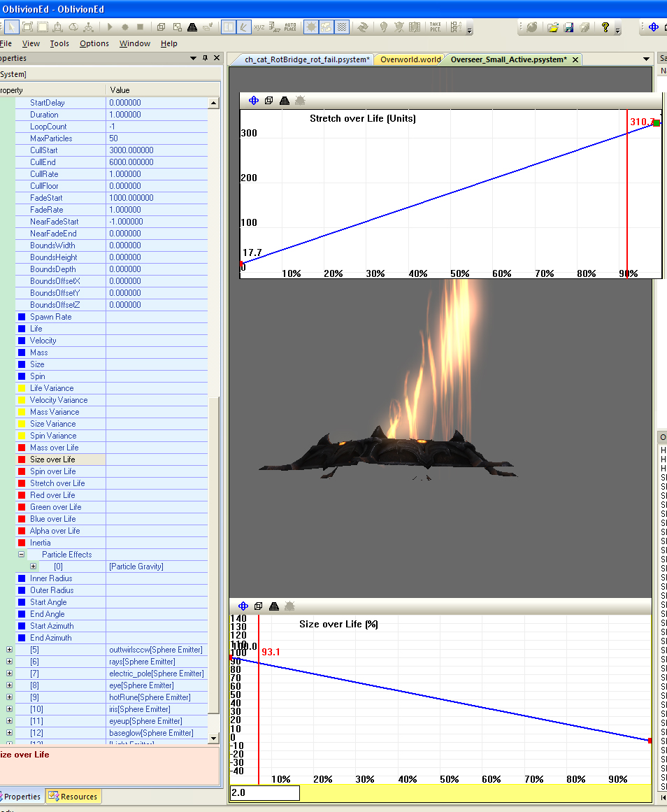Click the save all stacked disks icon
This screenshot has width=667, height=812.
584,27
